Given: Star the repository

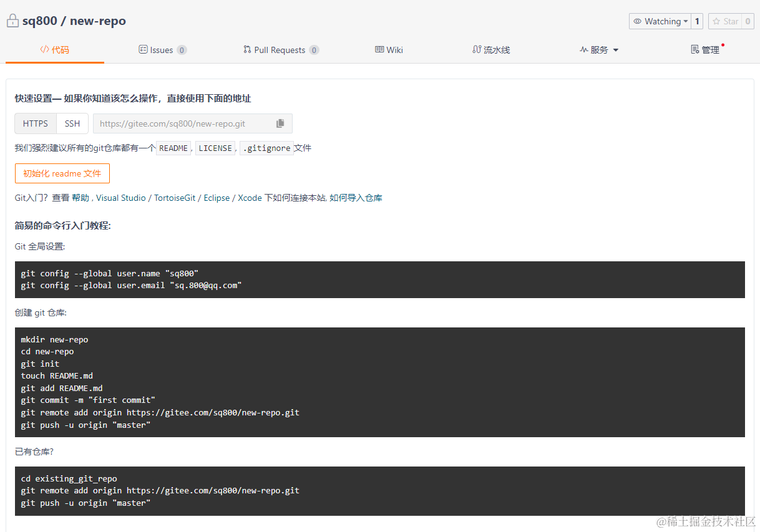Looking at the screenshot, I should tap(725, 21).
